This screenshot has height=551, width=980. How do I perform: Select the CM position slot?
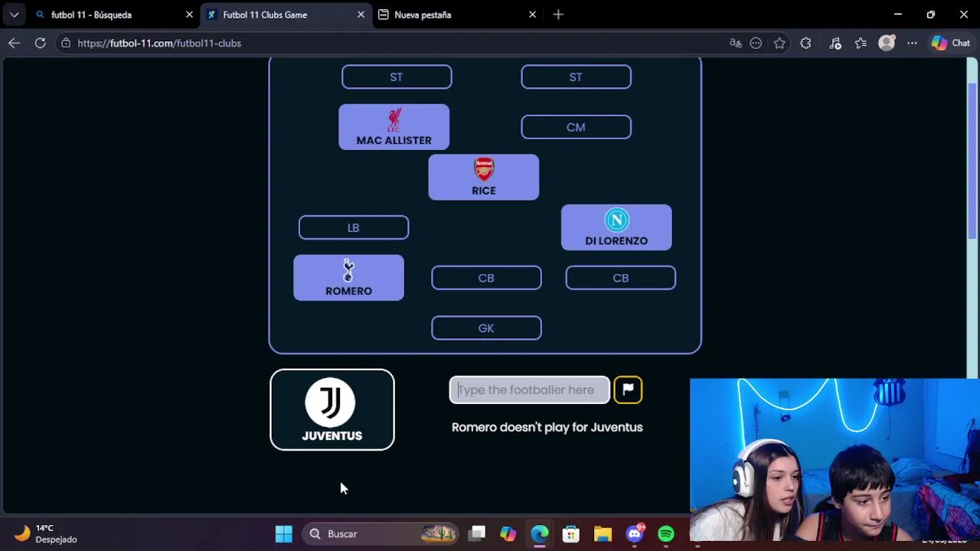(x=576, y=127)
